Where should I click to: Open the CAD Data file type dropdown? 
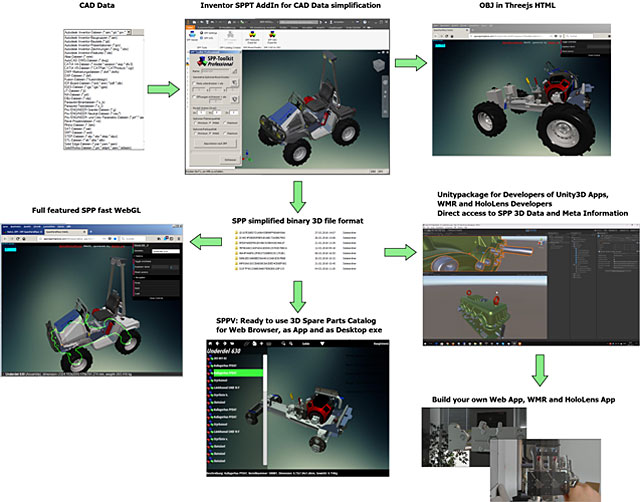tap(129, 32)
